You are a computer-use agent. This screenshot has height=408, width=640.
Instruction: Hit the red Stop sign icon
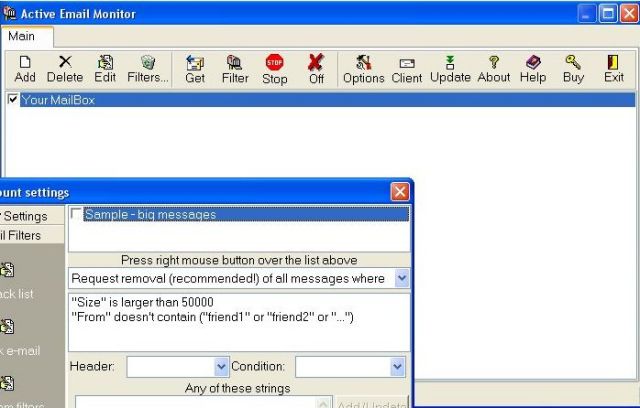point(274,62)
